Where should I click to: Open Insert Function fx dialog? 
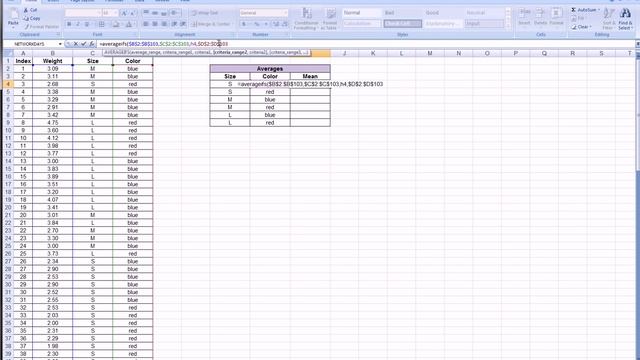(92, 44)
